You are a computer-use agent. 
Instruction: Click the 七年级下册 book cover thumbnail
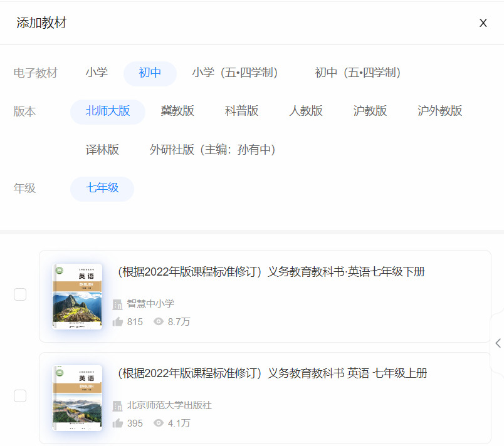click(76, 296)
